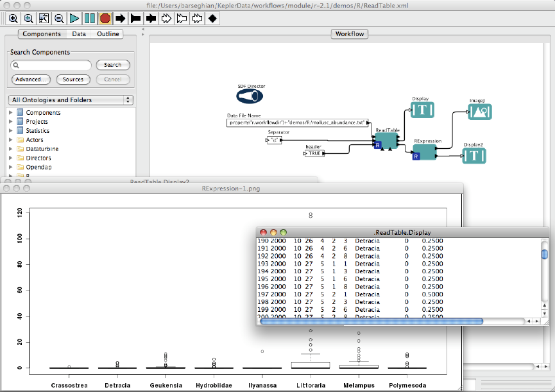Select the ImageJ actor icon
The height and width of the screenshot is (392, 555).
click(x=480, y=112)
